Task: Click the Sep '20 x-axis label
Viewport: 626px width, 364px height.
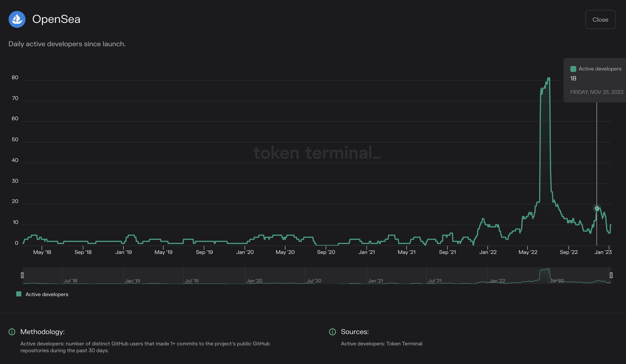Action: (326, 252)
